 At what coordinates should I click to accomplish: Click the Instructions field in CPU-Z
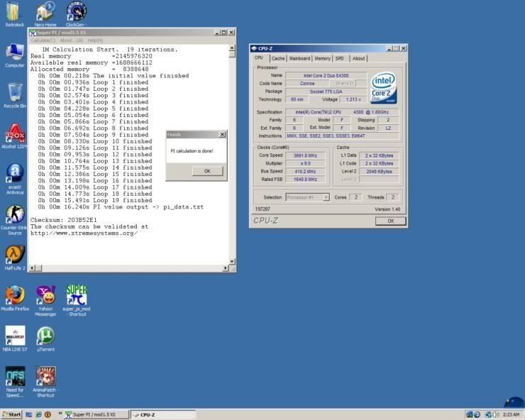pyautogui.click(x=342, y=136)
